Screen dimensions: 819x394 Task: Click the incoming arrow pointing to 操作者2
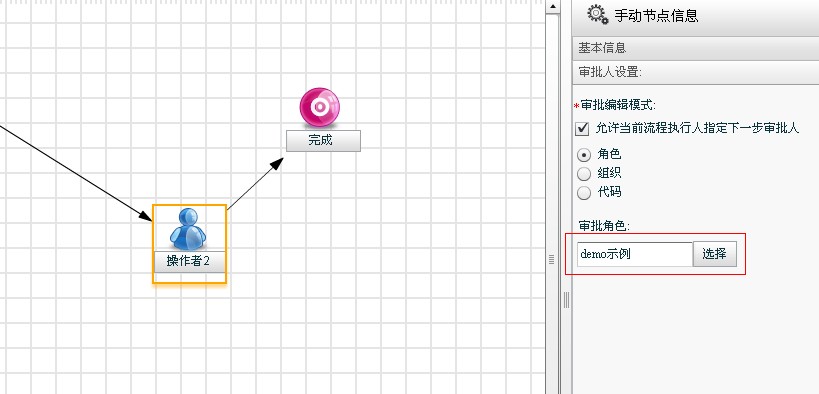76,173
